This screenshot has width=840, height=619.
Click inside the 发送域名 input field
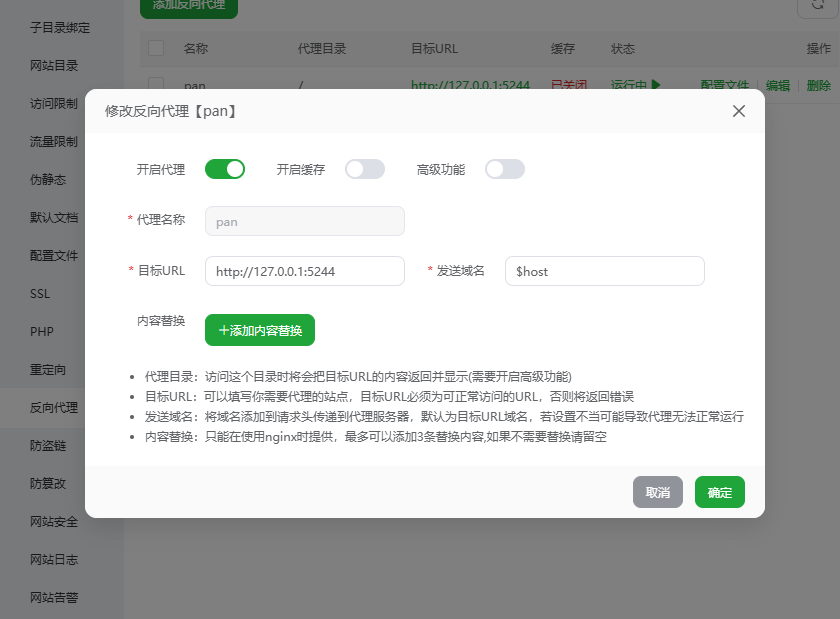pyautogui.click(x=604, y=270)
